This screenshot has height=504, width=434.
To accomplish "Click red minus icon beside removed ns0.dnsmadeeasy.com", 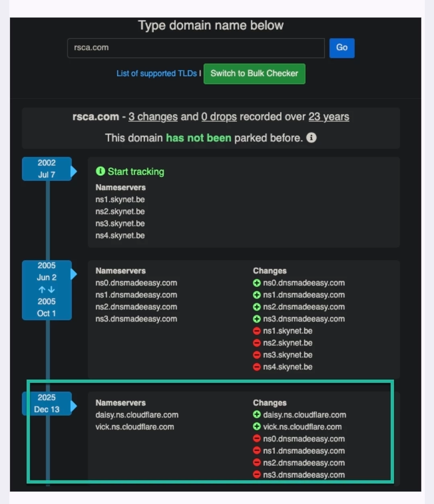I will (x=257, y=439).
